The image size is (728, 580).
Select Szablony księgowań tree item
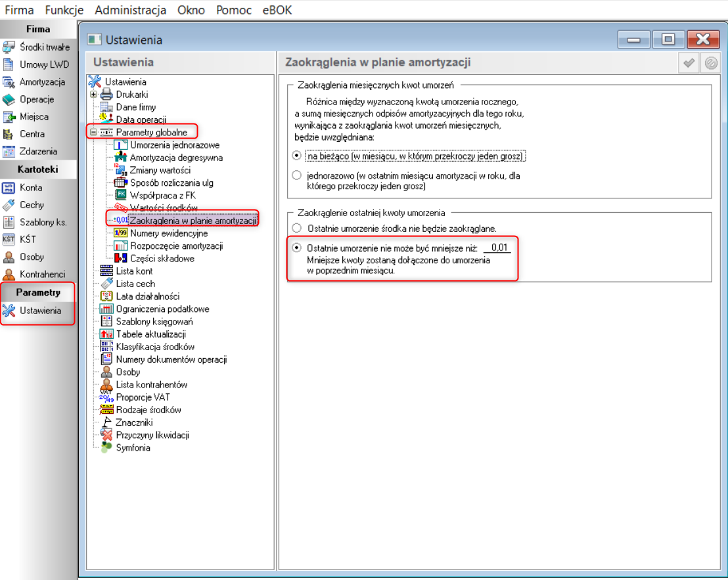[x=154, y=322]
